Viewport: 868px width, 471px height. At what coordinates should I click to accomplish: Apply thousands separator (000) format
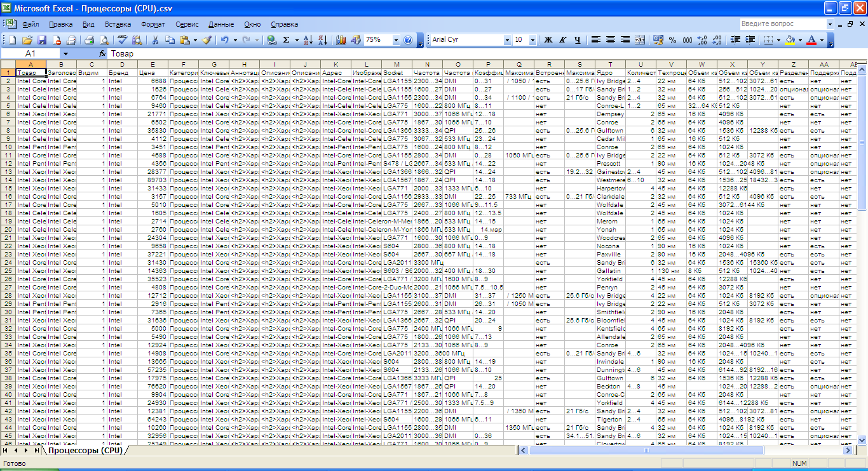pyautogui.click(x=687, y=39)
